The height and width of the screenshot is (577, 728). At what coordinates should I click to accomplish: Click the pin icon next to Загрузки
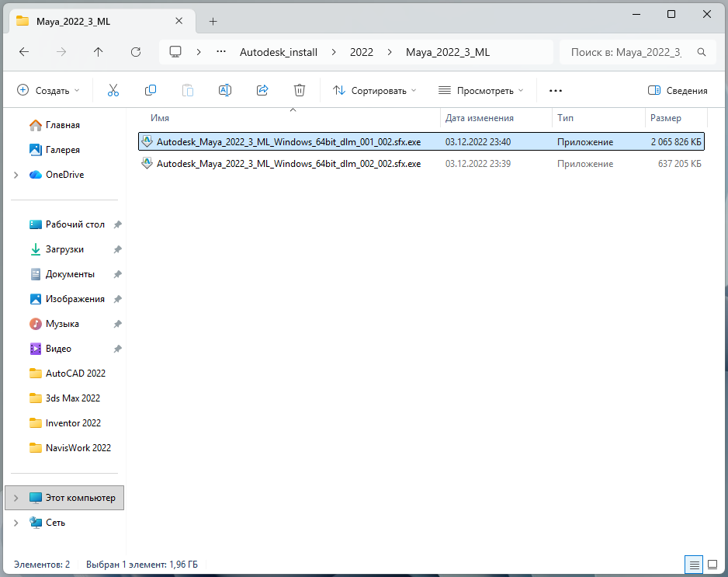tap(117, 249)
